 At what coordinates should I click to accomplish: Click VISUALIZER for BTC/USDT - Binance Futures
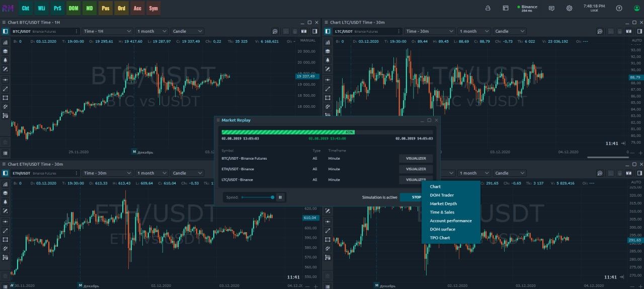pos(416,159)
